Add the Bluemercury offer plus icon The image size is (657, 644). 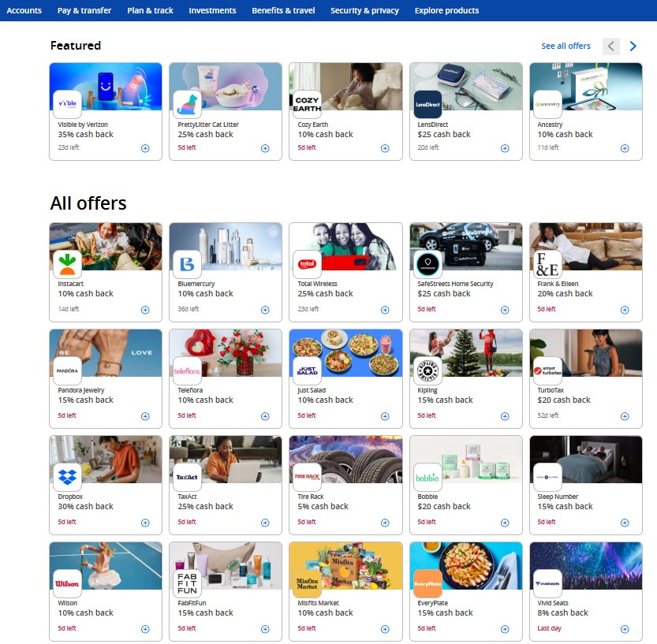tap(265, 310)
